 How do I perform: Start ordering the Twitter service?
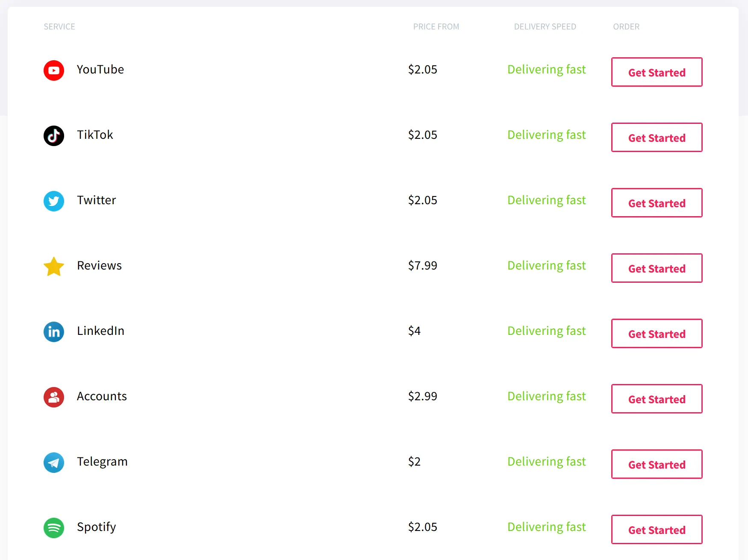tap(657, 203)
